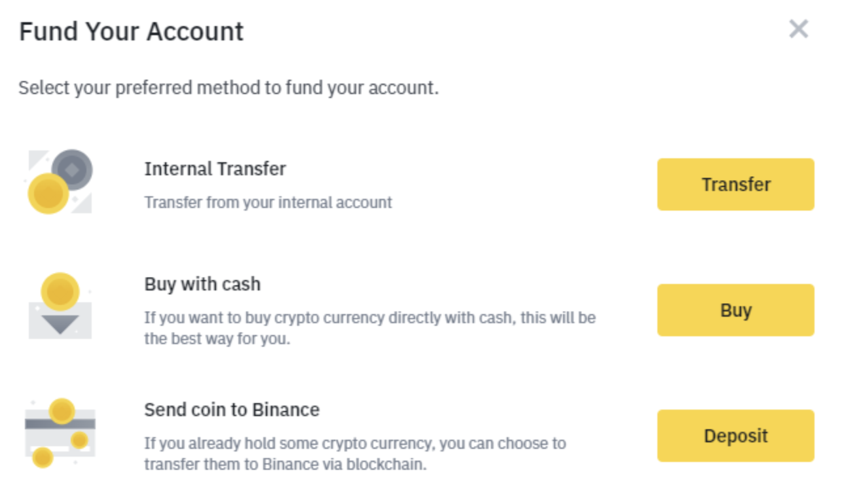Click the Fund Your Account title
The image size is (842, 504).
(131, 31)
